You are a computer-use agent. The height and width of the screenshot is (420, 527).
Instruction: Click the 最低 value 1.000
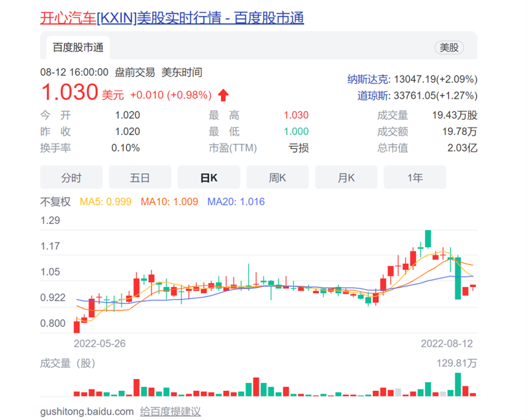pyautogui.click(x=296, y=131)
